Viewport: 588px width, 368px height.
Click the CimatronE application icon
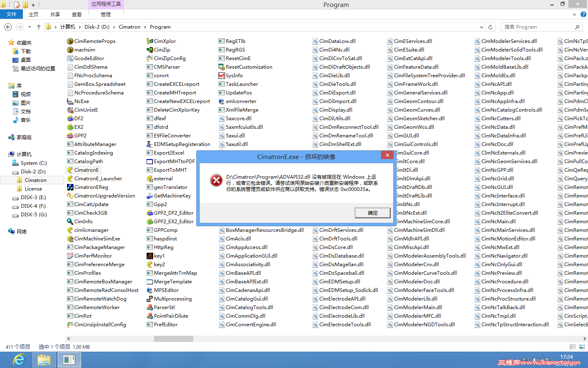[70, 170]
